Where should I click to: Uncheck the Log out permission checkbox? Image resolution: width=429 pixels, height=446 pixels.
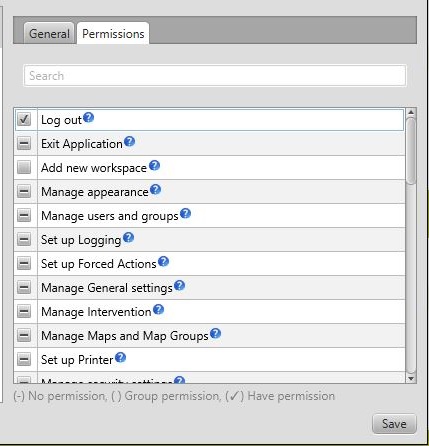click(x=24, y=119)
